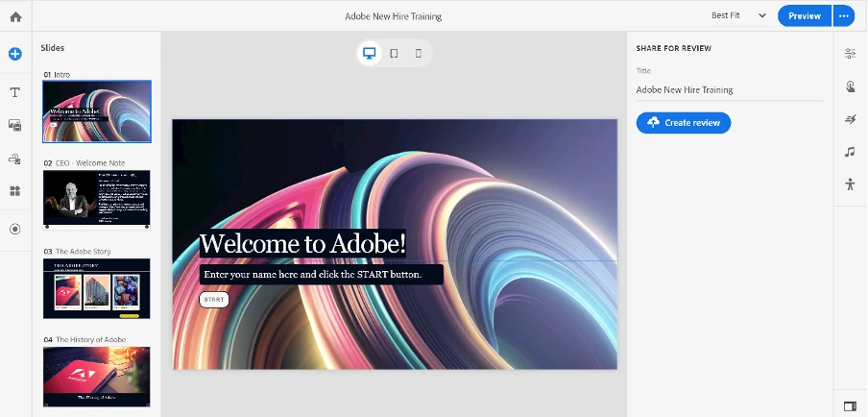The height and width of the screenshot is (417, 868).
Task: Open the Animations icon
Action: [x=851, y=118]
